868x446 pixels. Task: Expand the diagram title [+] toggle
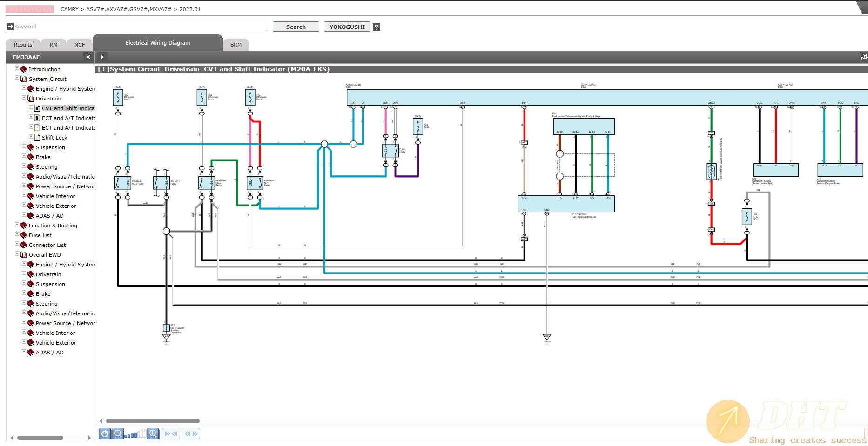pos(103,69)
